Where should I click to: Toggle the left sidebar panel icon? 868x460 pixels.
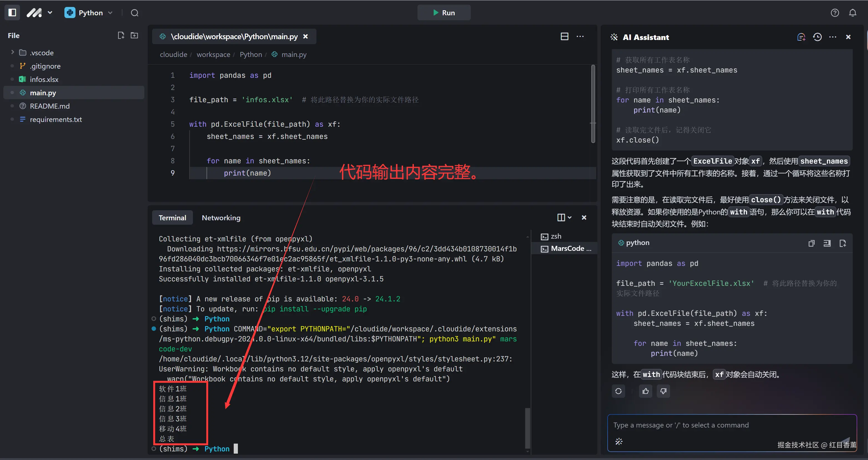coord(12,12)
